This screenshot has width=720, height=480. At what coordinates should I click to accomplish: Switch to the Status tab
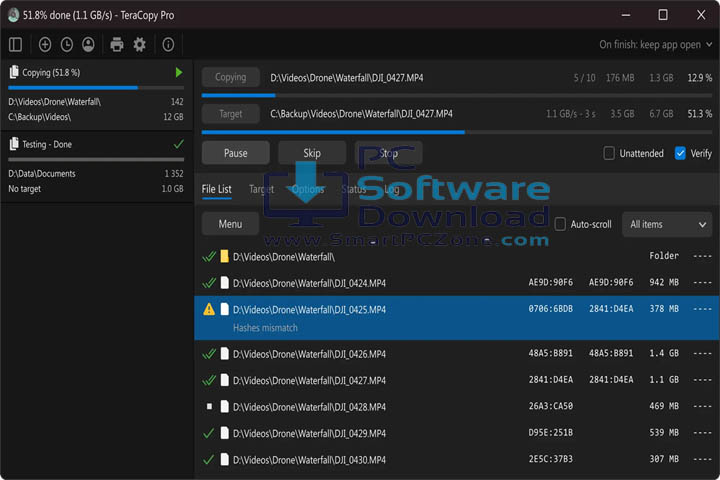click(x=354, y=189)
